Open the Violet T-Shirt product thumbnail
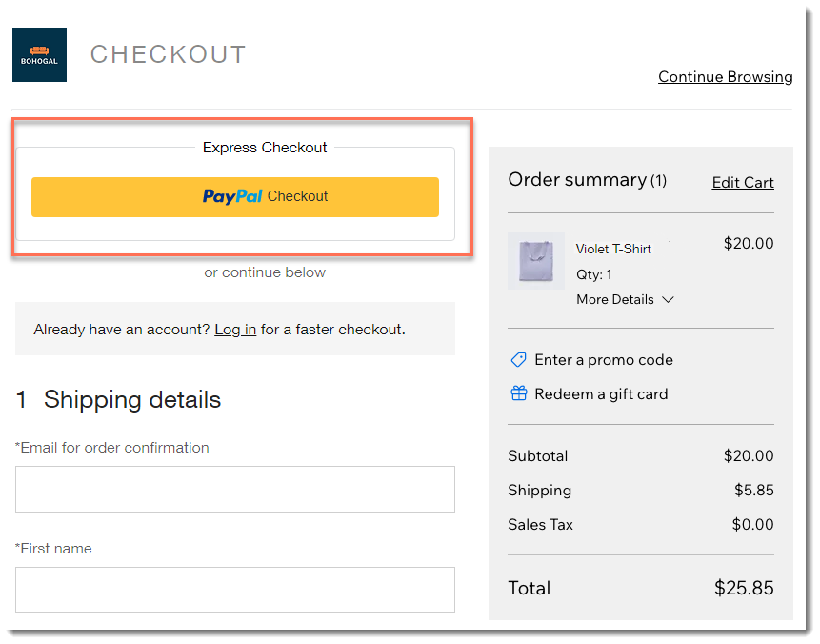 tap(536, 261)
